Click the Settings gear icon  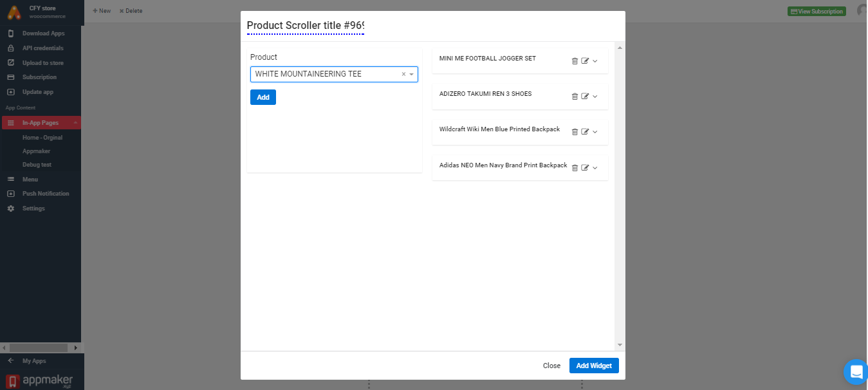pos(10,209)
